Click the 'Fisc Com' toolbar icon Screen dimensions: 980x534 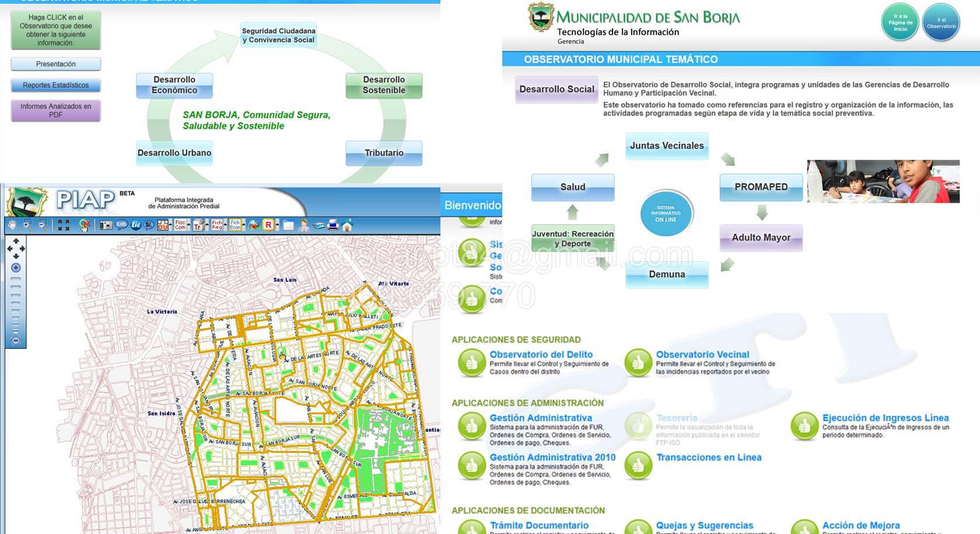(180, 225)
